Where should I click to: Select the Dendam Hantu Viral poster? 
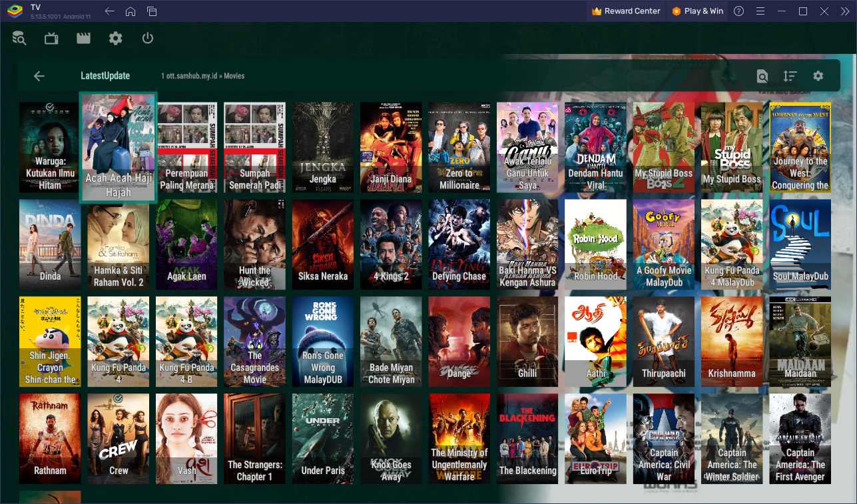click(595, 147)
